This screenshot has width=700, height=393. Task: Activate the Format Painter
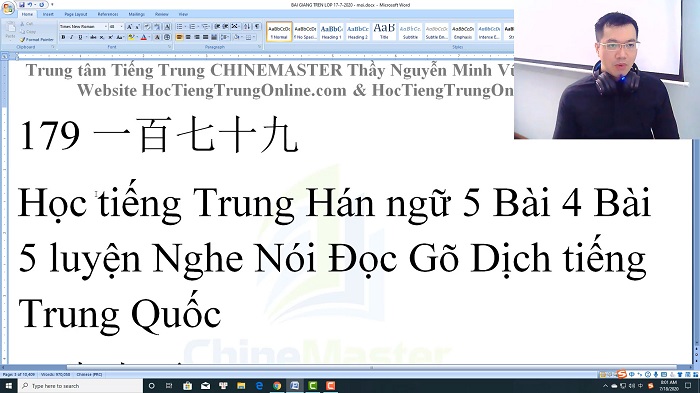37,40
